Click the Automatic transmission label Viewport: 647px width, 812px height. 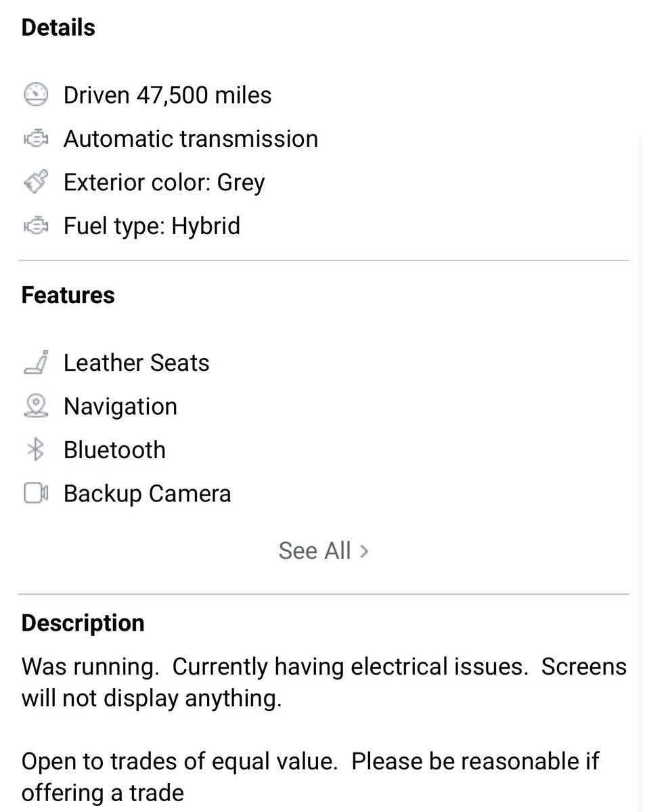[x=190, y=139]
